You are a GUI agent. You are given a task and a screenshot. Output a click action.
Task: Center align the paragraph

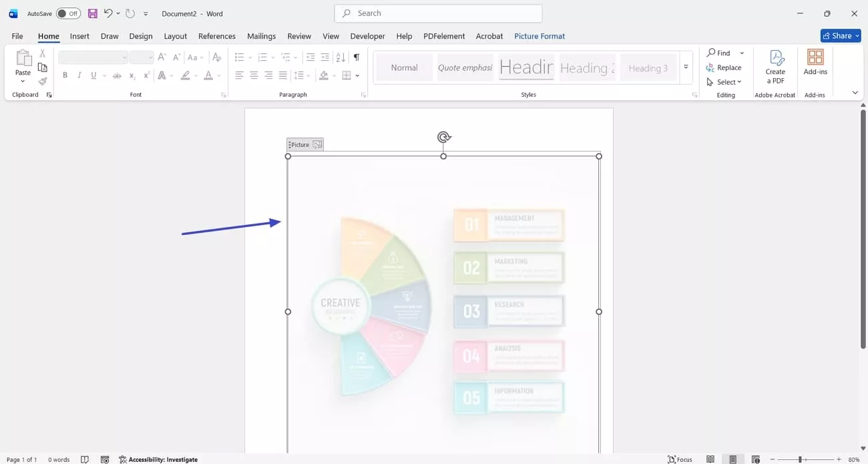(x=254, y=75)
